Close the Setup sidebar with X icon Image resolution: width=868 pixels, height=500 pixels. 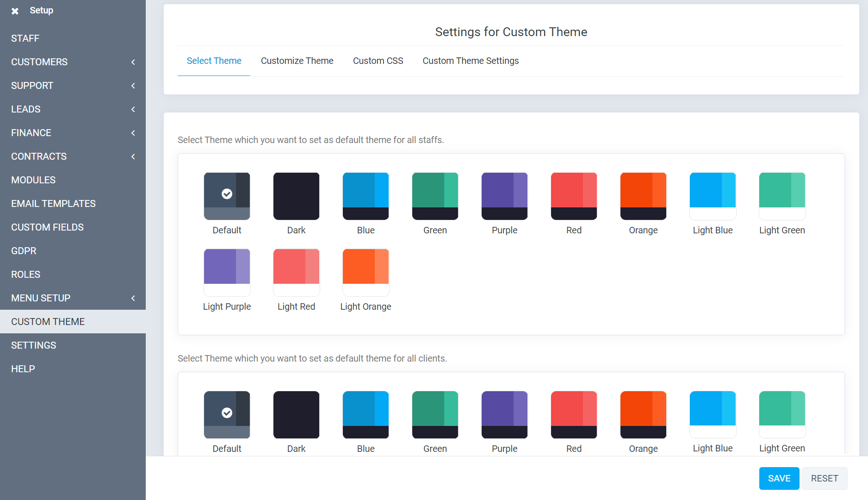(x=15, y=11)
